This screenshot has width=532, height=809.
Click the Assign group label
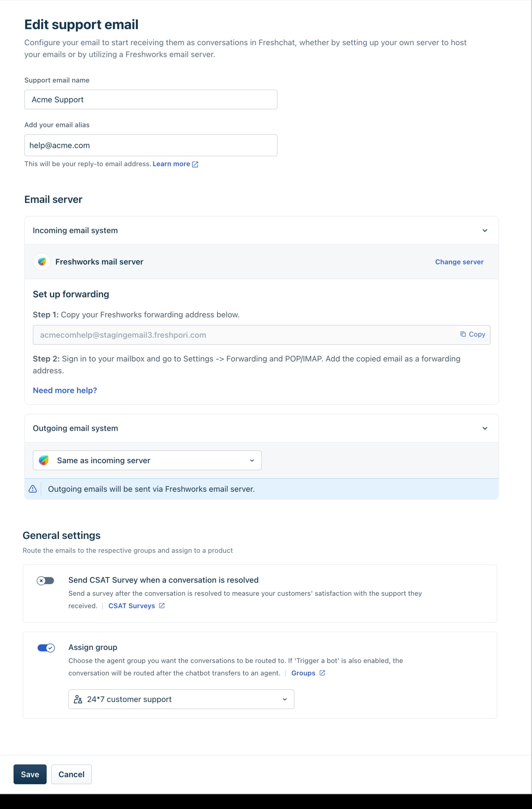click(x=93, y=647)
